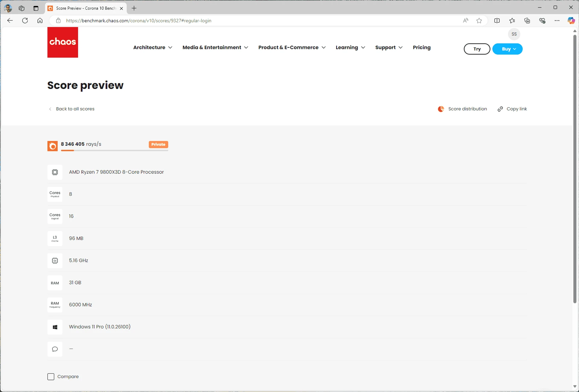View site information lock icon

(58, 21)
